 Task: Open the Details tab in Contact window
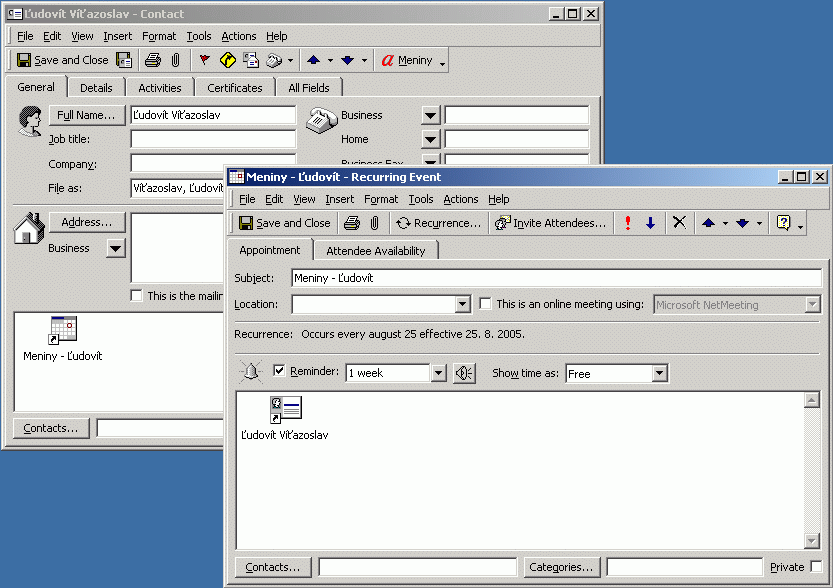click(x=96, y=88)
